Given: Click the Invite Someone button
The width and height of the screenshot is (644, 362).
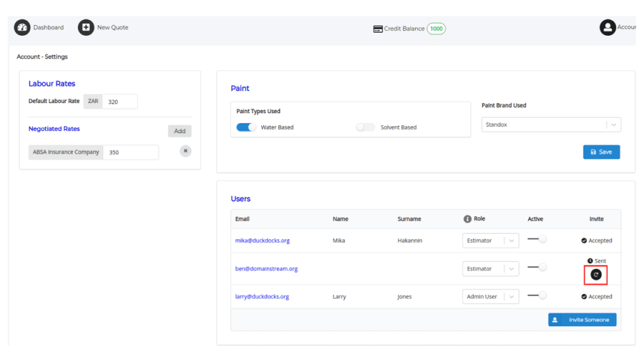Looking at the screenshot, I should [582, 320].
